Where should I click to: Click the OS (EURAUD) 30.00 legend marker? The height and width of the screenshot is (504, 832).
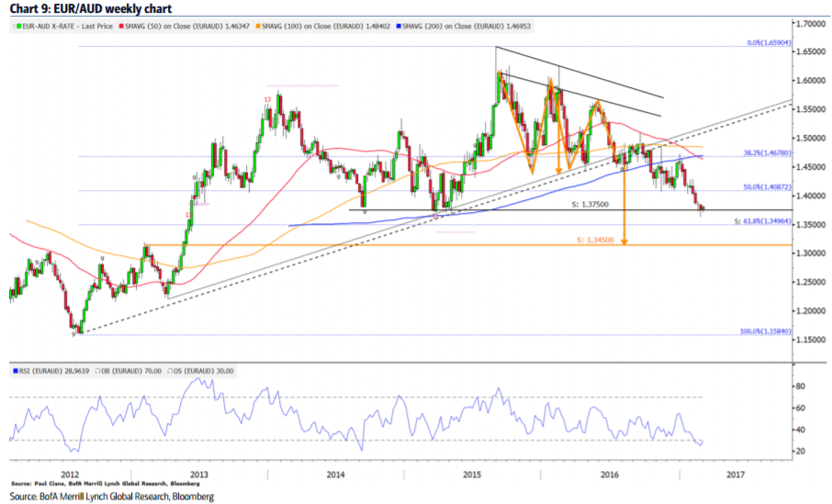[x=168, y=371]
